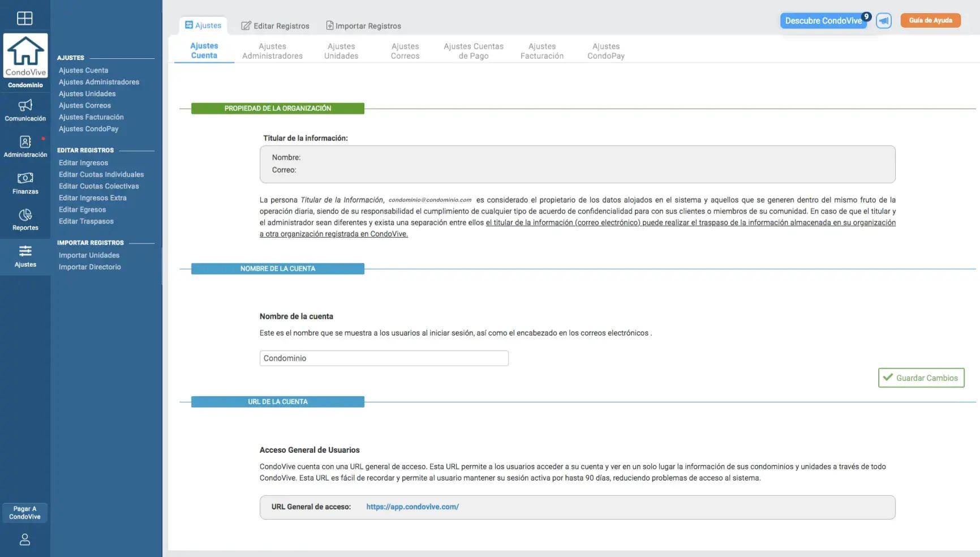Switch to Importar Registros tab

pos(364,26)
